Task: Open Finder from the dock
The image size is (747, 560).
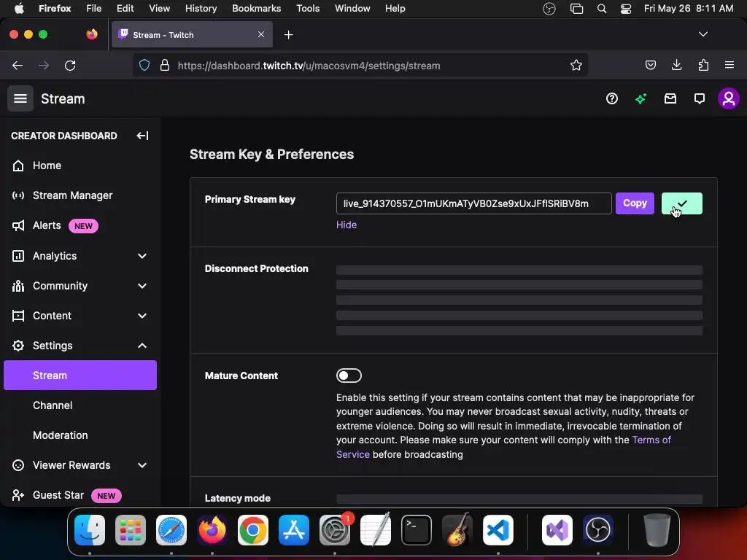Action: [90, 530]
